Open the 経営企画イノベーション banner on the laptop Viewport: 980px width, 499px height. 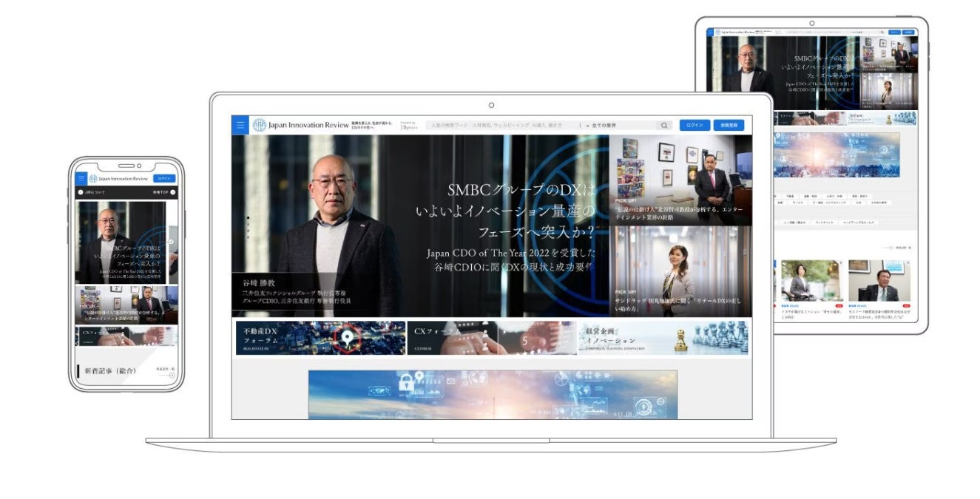tap(663, 338)
